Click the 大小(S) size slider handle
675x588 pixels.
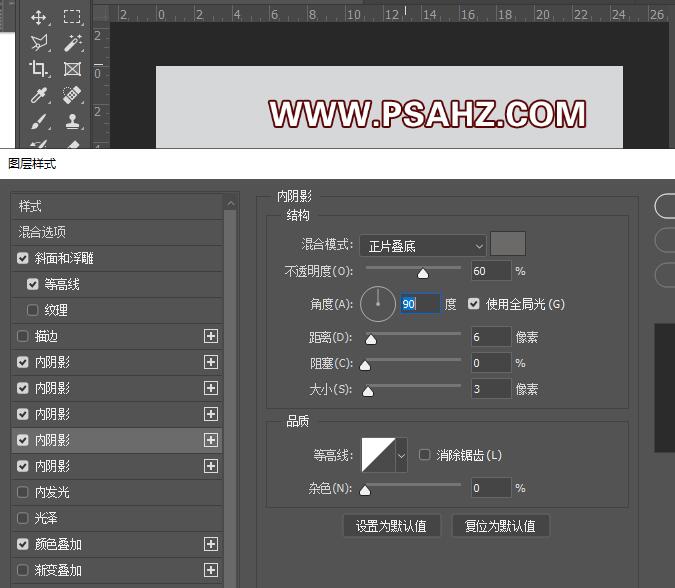pos(368,391)
